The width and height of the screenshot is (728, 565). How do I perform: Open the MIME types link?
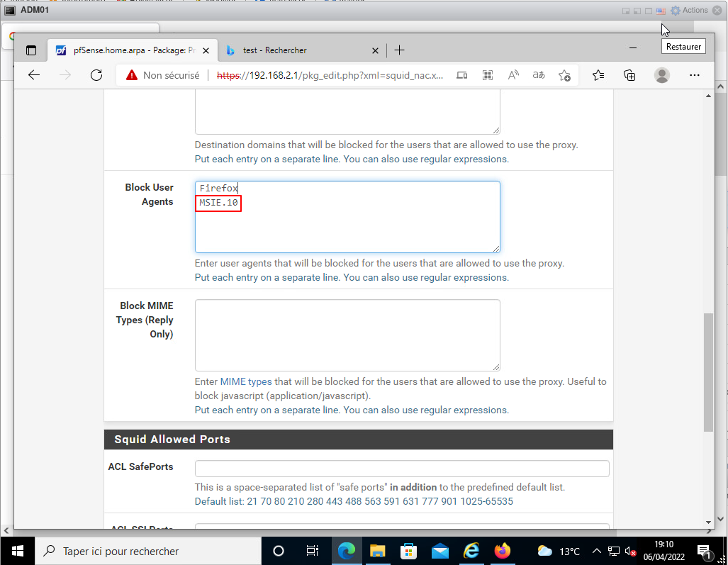coord(246,381)
